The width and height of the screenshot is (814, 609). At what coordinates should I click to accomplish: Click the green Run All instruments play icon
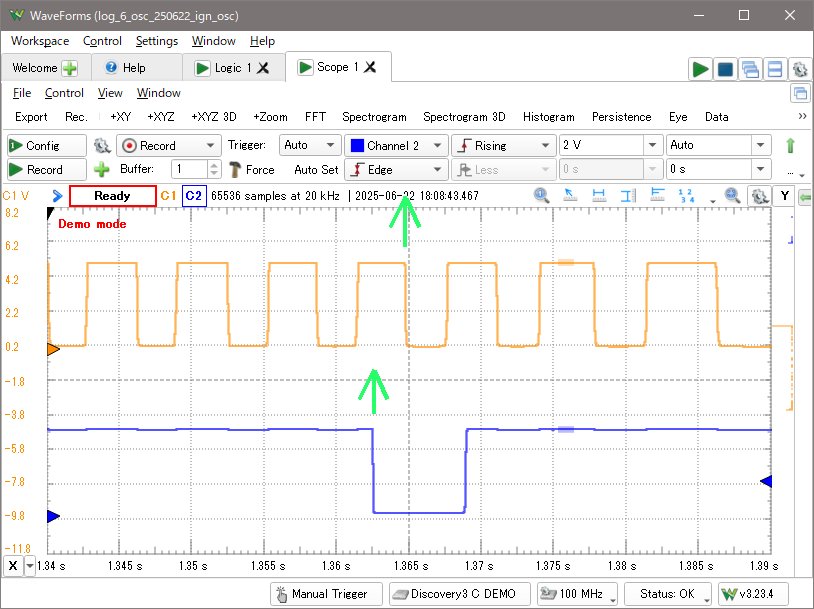[700, 69]
